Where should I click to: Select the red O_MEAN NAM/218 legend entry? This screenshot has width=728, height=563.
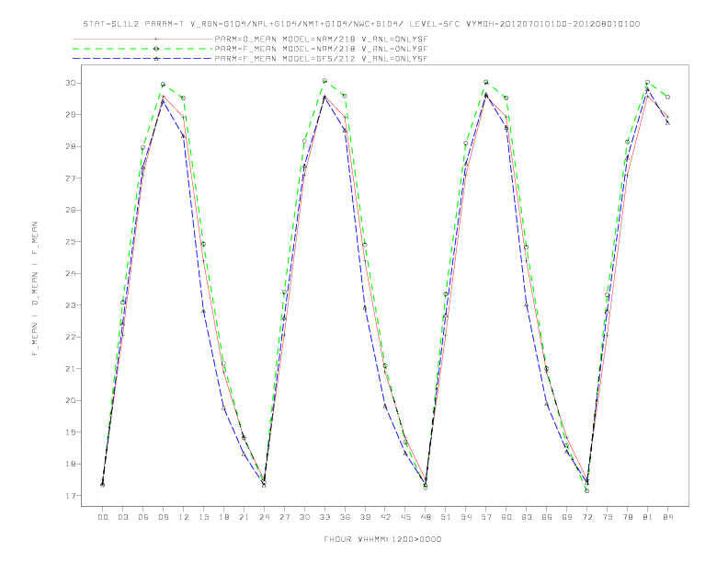(321, 39)
